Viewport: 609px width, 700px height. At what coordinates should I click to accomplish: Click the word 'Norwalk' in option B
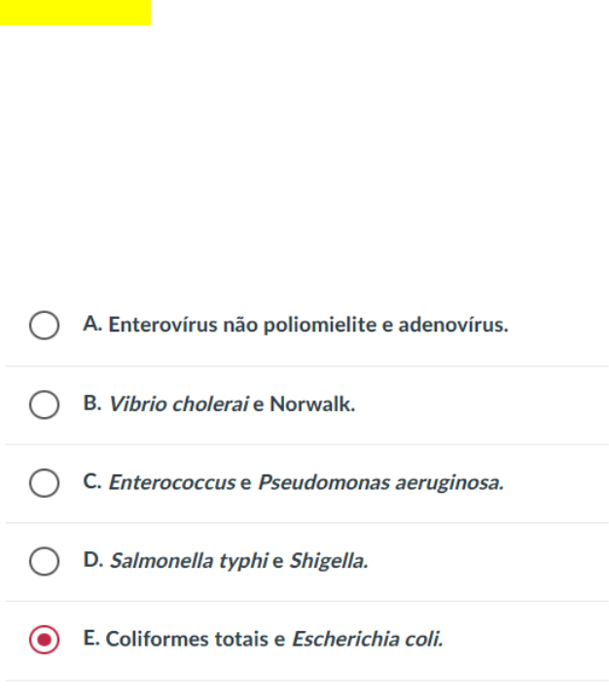(311, 404)
